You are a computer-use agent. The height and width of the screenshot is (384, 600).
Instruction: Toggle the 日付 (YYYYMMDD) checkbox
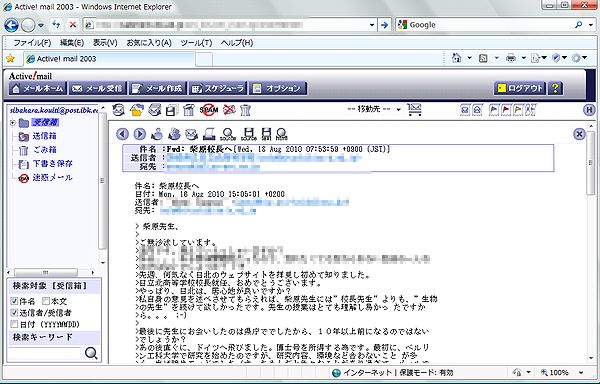pyautogui.click(x=15, y=324)
